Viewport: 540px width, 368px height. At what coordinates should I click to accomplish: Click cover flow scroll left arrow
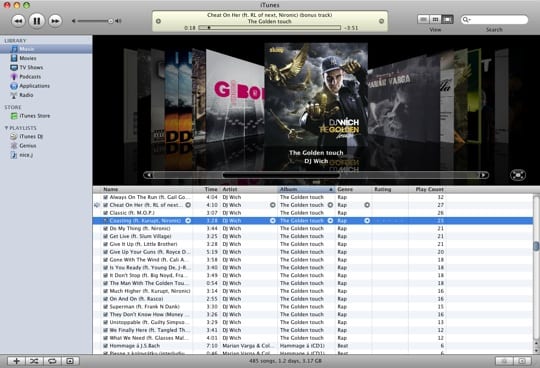pos(149,175)
